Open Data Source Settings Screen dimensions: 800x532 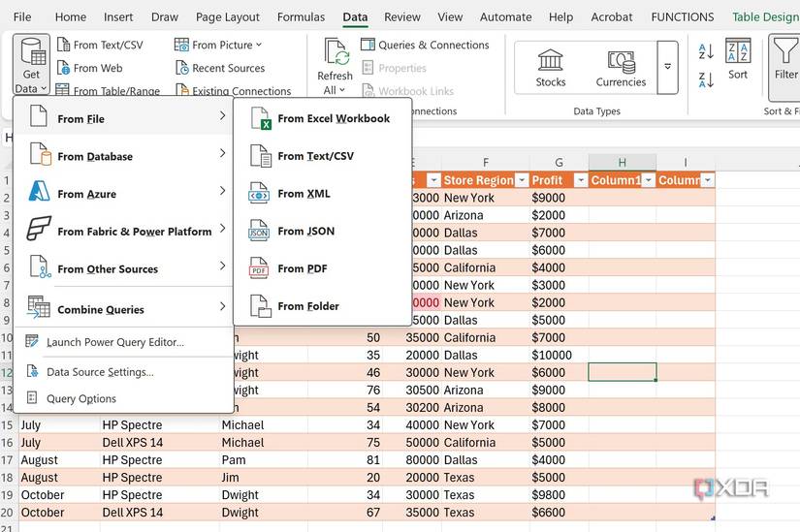tap(100, 372)
